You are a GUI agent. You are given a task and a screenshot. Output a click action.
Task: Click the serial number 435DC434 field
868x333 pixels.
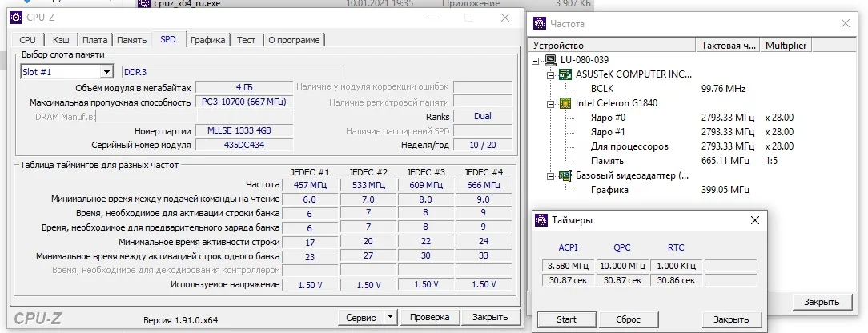[244, 145]
